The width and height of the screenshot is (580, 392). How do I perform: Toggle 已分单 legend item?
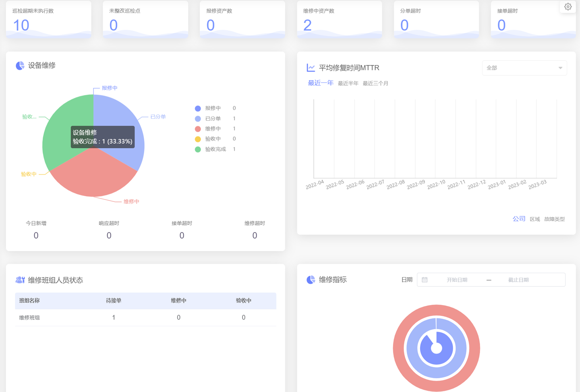pyautogui.click(x=215, y=118)
